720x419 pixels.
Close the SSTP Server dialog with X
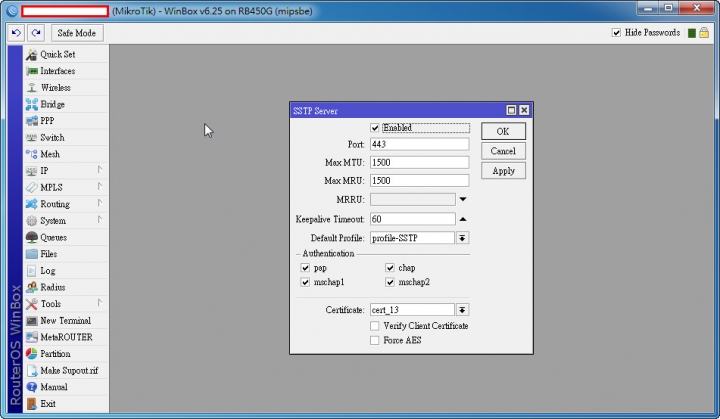tap(524, 110)
